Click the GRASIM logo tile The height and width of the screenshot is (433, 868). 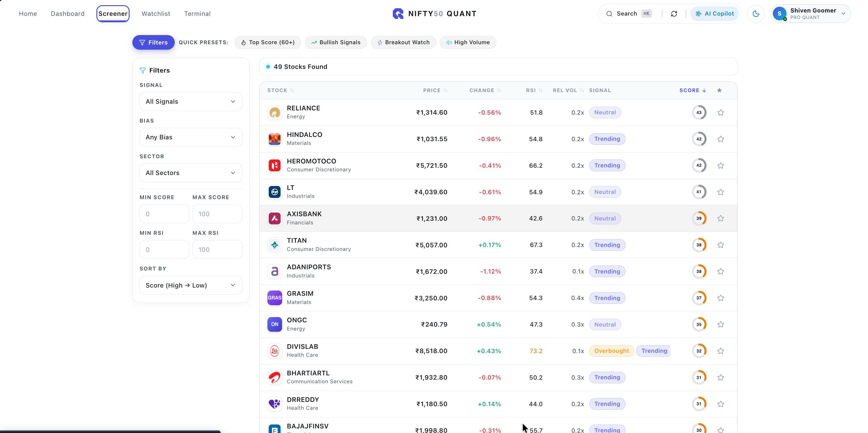pyautogui.click(x=274, y=298)
